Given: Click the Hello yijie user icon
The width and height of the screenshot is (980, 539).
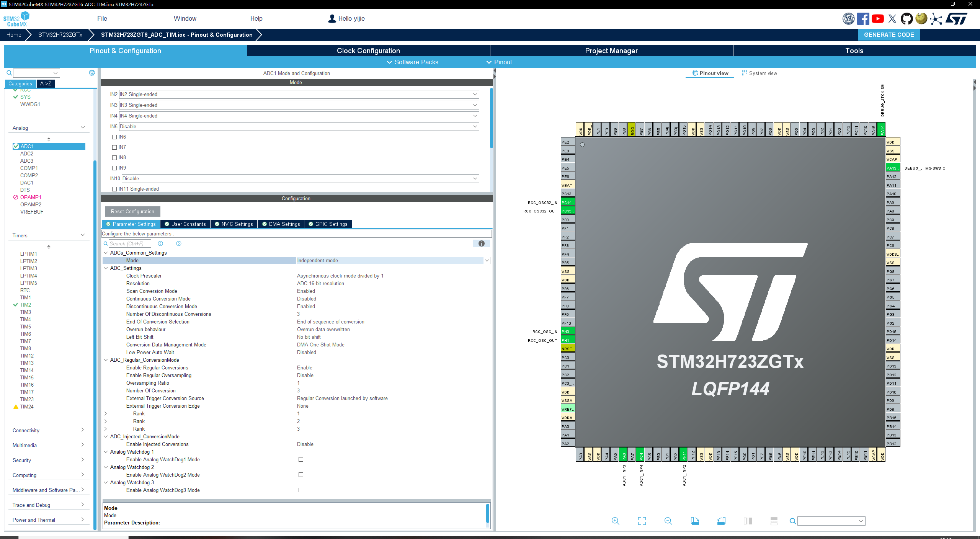Looking at the screenshot, I should click(x=332, y=18).
